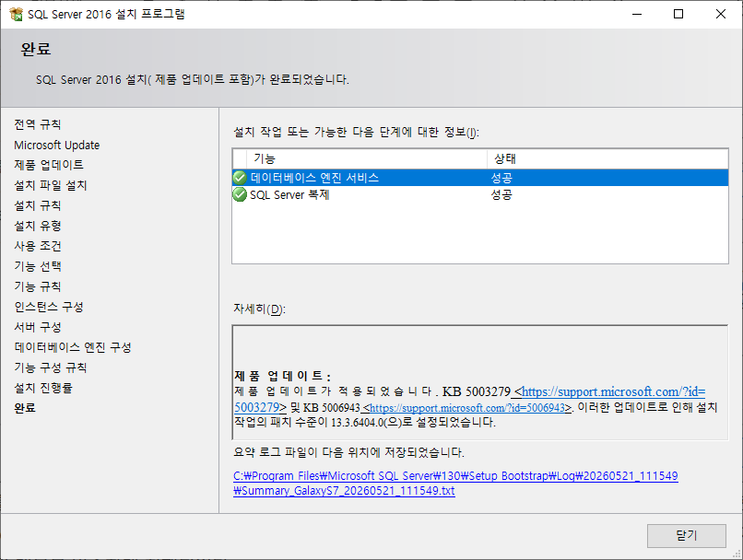Click the 기능 규칙 step

pos(38,286)
